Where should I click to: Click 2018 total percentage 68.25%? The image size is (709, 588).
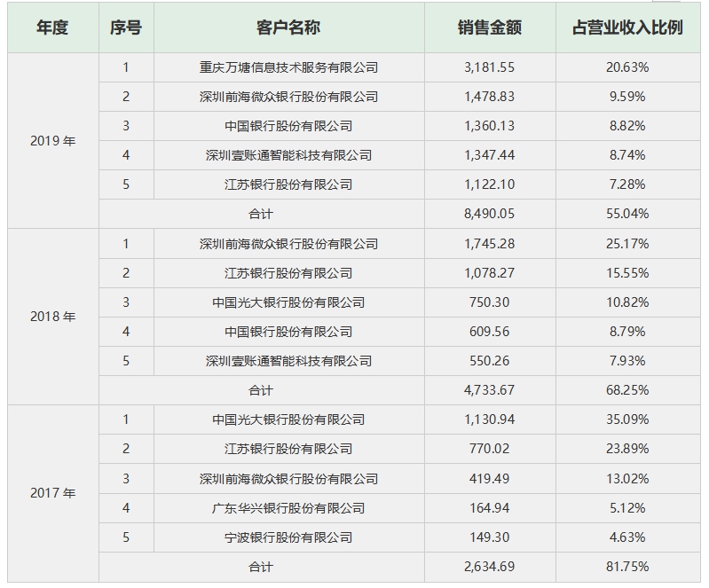coord(627,390)
